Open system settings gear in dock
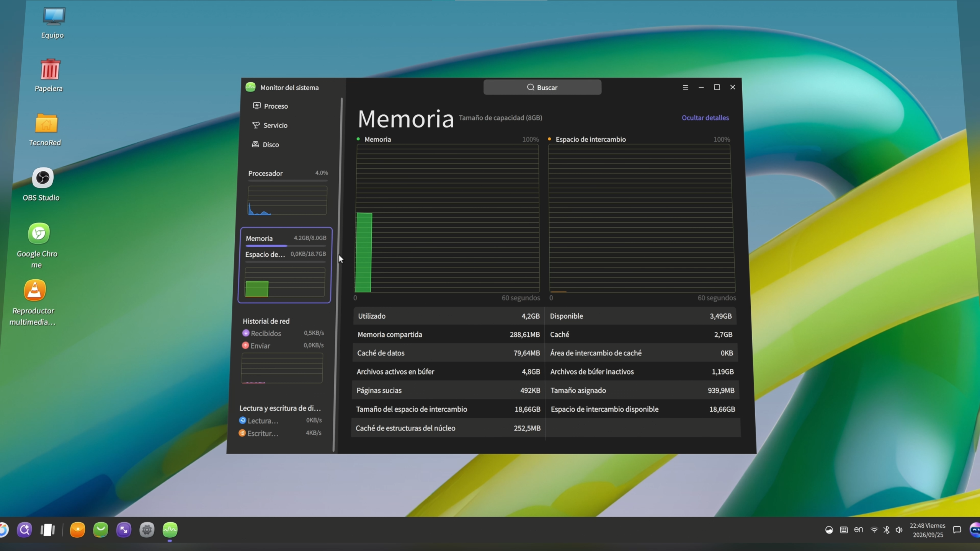The width and height of the screenshot is (980, 551). [147, 530]
